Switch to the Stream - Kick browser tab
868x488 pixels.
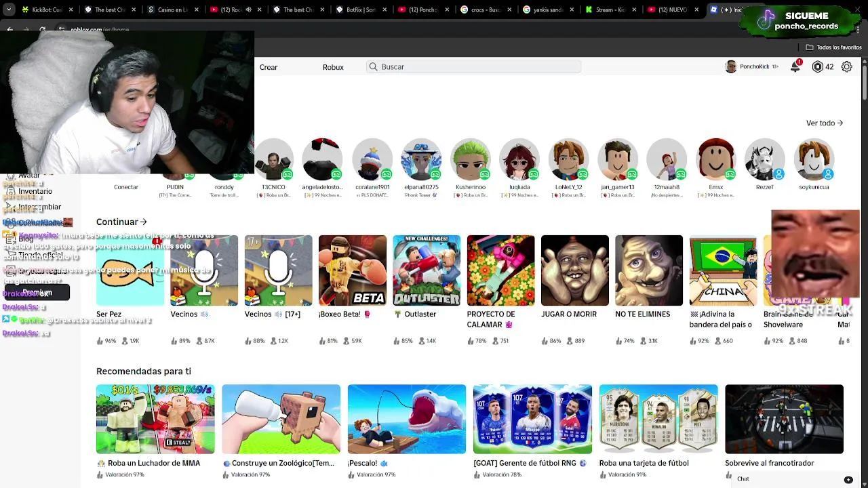611,9
